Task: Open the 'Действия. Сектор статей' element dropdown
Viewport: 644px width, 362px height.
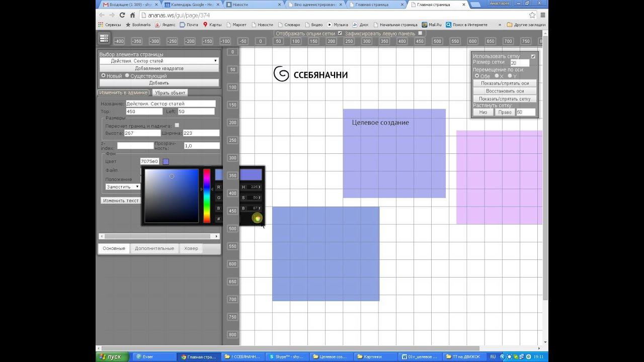Action: click(x=159, y=61)
